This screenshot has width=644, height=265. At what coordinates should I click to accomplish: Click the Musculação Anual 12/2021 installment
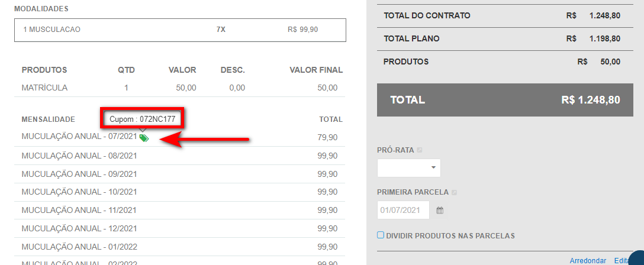(79, 228)
